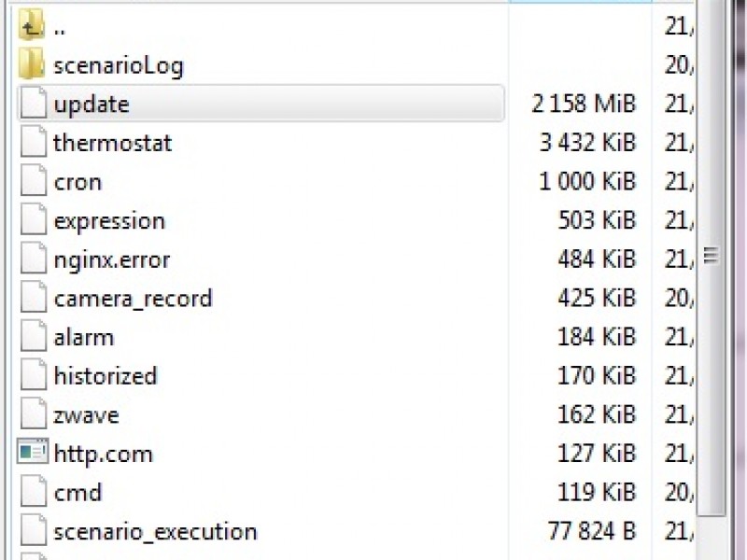The height and width of the screenshot is (560, 747).
Task: Click the alarm file icon
Action: pos(33,337)
